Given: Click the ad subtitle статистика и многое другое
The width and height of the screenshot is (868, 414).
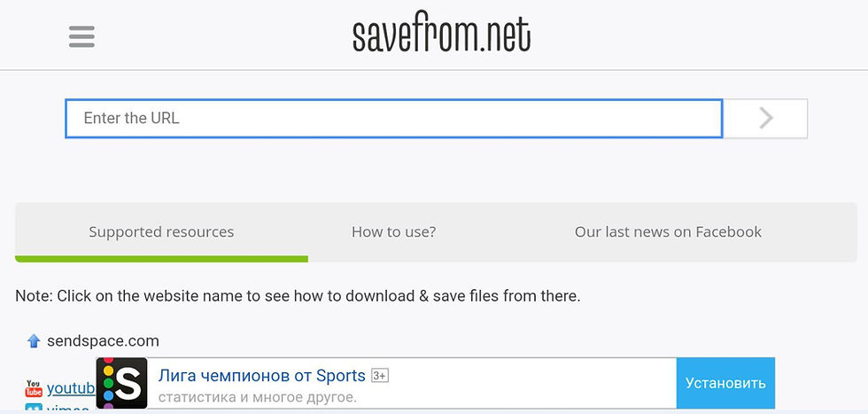Looking at the screenshot, I should tap(257, 397).
